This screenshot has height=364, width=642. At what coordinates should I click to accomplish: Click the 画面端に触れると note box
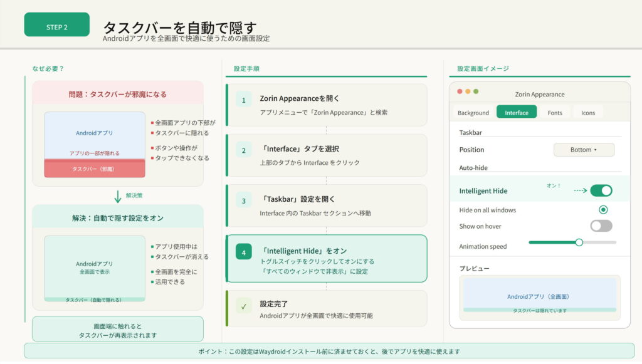pos(118,330)
